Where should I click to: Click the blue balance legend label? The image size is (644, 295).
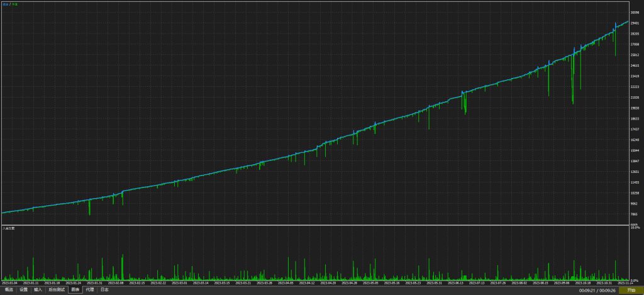point(5,4)
